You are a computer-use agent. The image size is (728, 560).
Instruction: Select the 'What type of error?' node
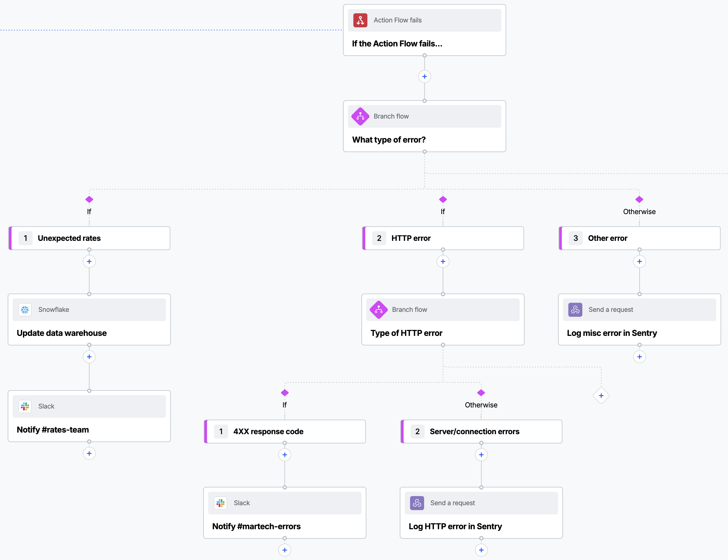(424, 126)
